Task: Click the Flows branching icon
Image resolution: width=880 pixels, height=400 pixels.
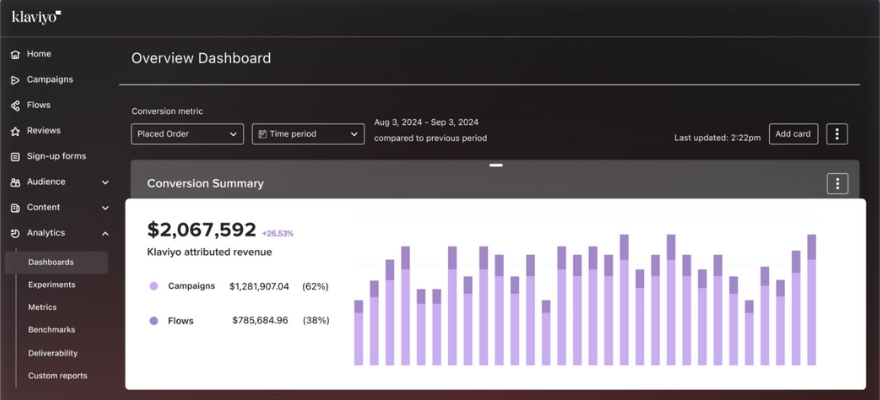Action: [15, 105]
